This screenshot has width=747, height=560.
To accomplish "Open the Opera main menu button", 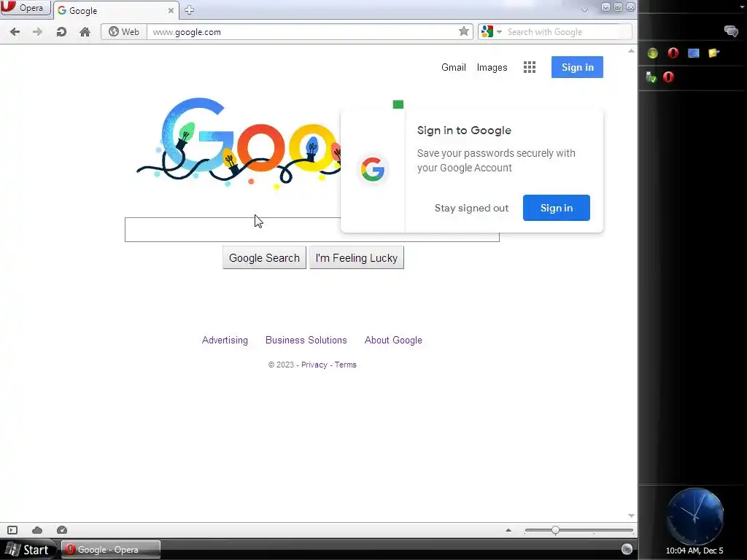I will [25, 7].
